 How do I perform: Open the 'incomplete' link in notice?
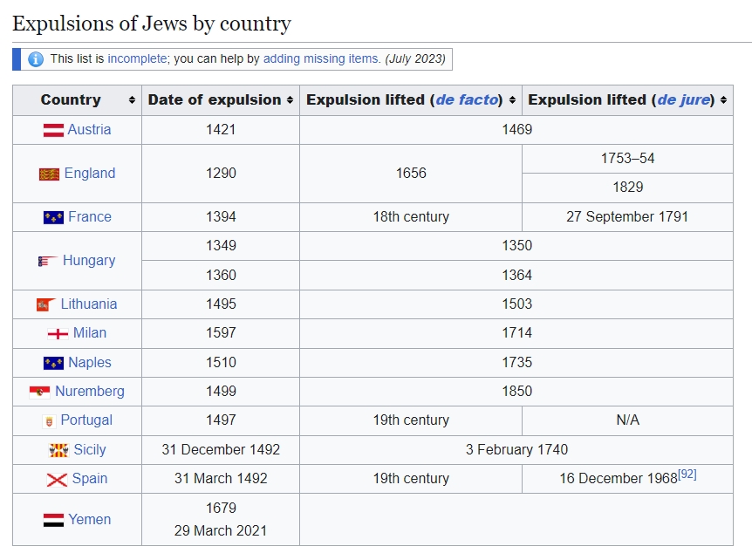(x=137, y=59)
